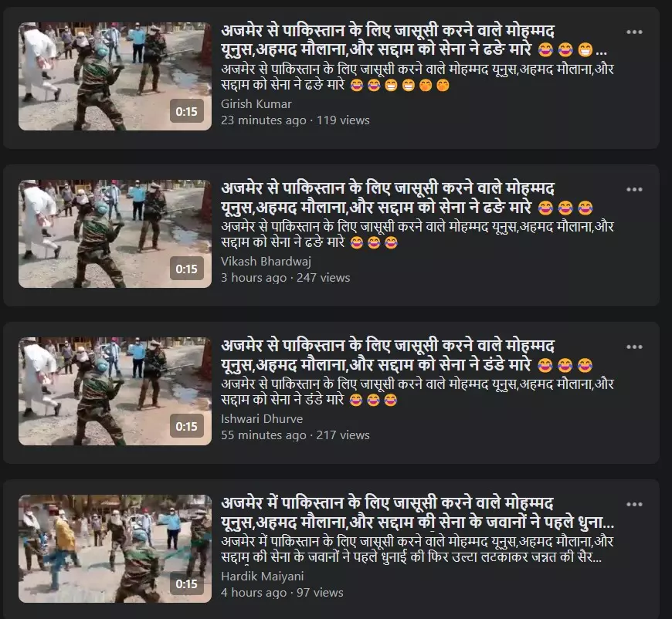The height and width of the screenshot is (619, 672).
Task: Click '23 minutes ago · 119 views' text
Action: [x=295, y=120]
